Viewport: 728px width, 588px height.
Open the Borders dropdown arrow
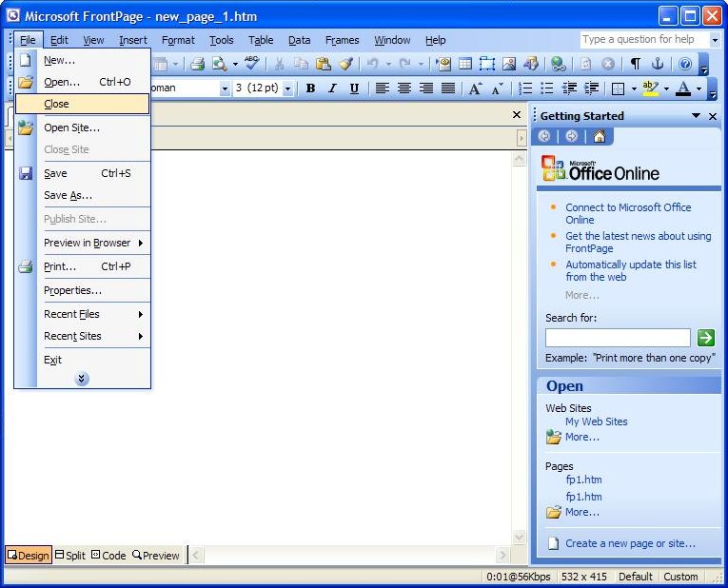[634, 88]
